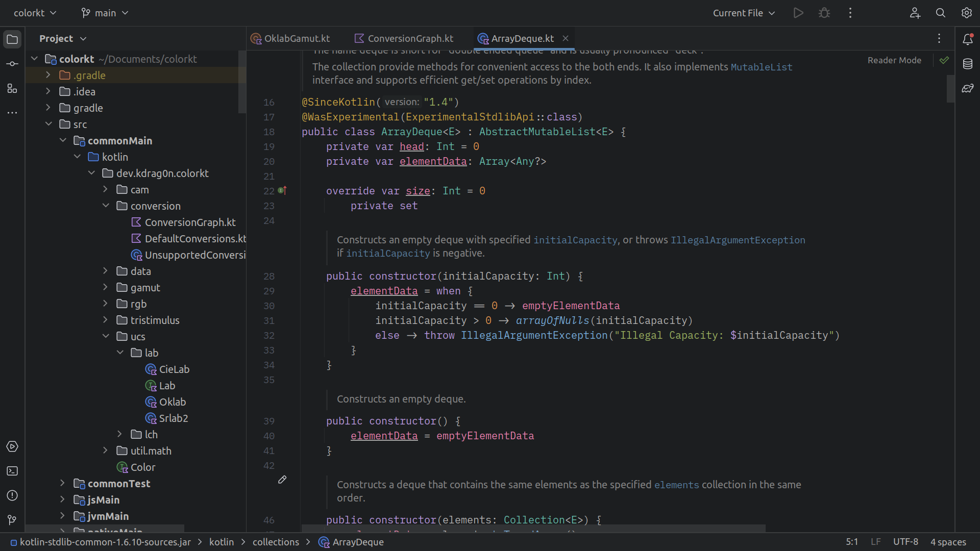Image resolution: width=980 pixels, height=551 pixels.
Task: Click the UTF-8 encoding in status bar
Action: click(x=905, y=542)
